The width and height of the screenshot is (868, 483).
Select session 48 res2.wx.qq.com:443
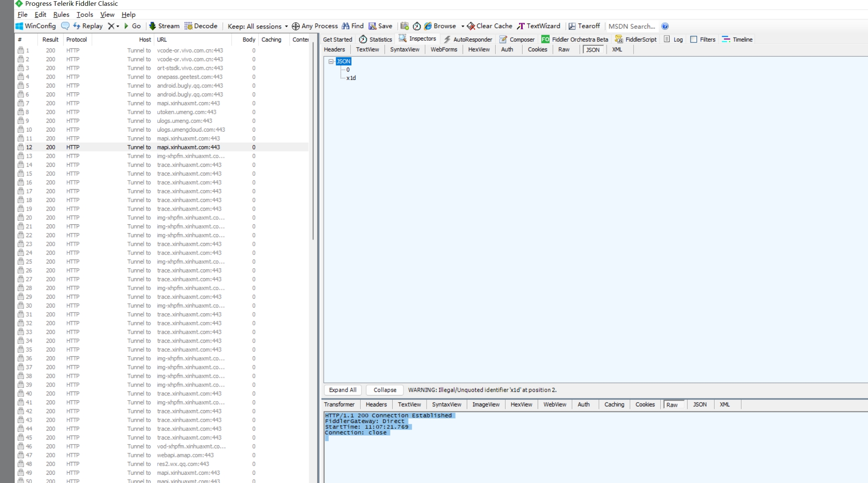[161, 464]
